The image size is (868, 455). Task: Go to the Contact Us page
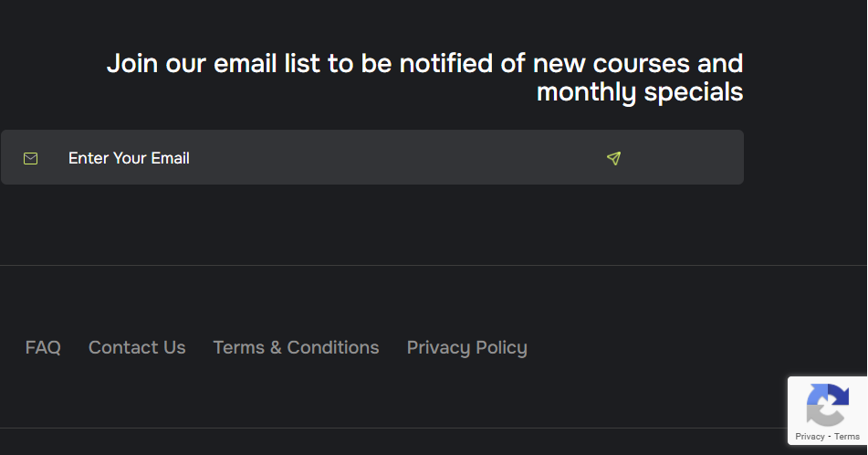point(137,347)
